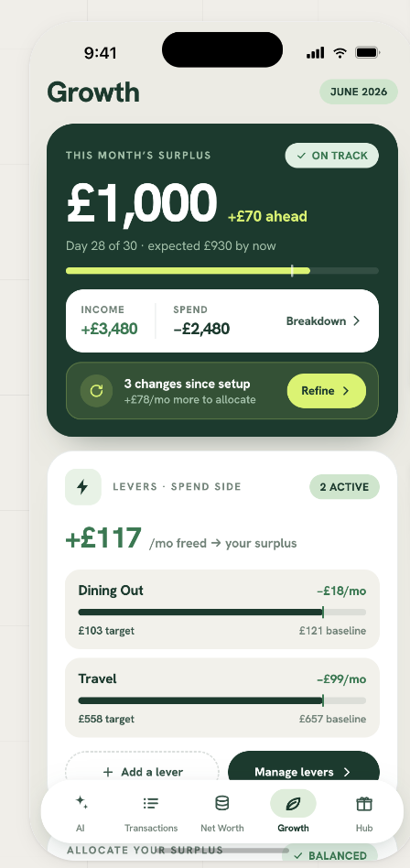Tap the 2 ACTIVE levers badge

(344, 487)
